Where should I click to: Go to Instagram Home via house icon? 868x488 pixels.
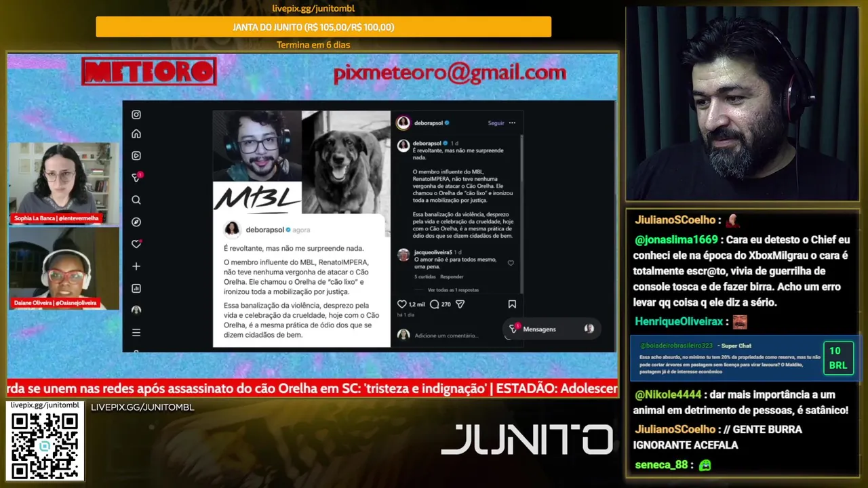pos(136,134)
